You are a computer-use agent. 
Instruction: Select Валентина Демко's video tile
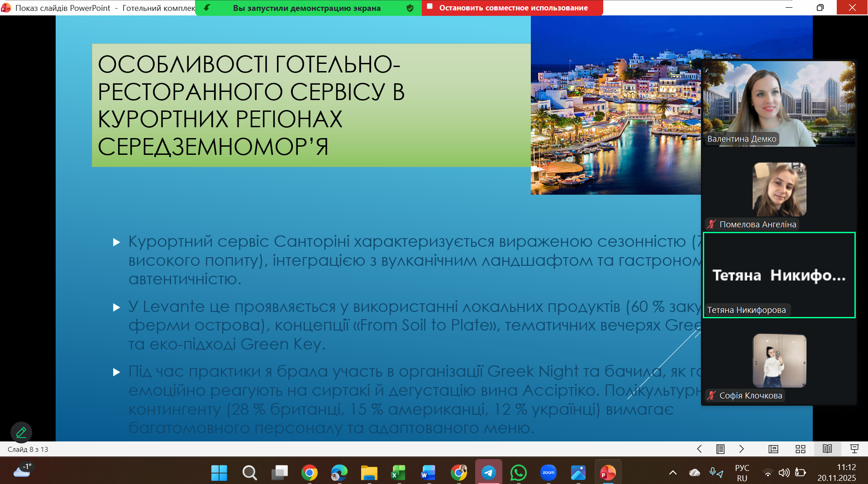(x=779, y=104)
